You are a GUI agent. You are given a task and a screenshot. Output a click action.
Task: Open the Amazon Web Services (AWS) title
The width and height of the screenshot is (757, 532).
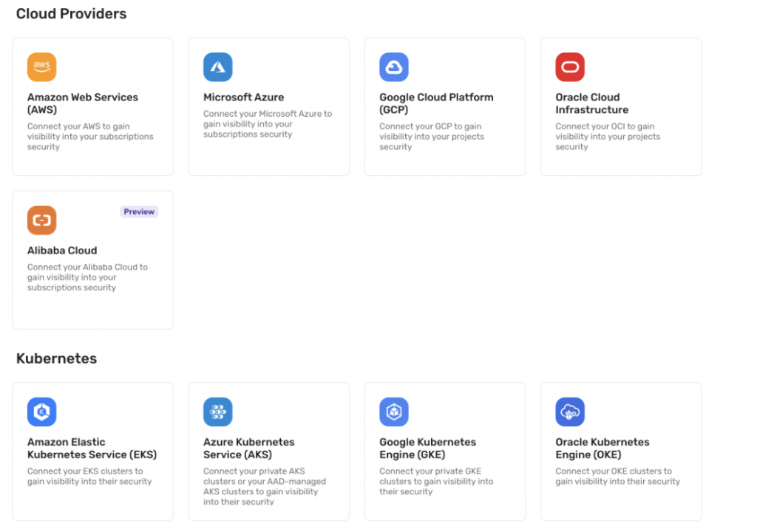[x=83, y=103]
